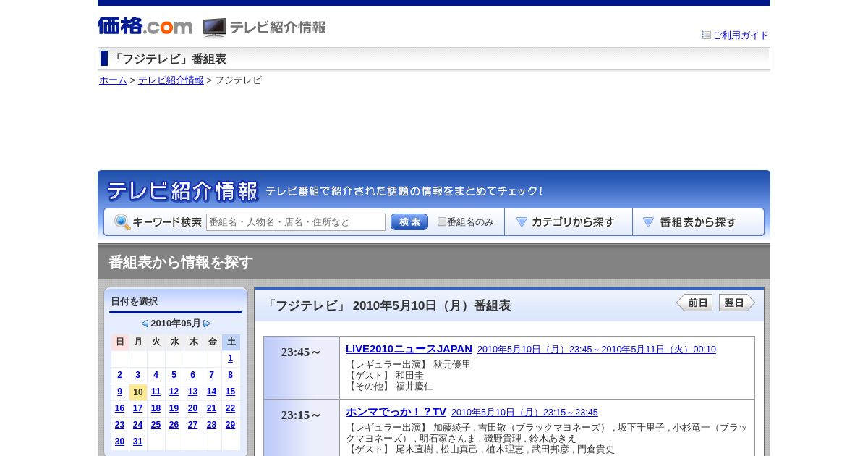Select May 28 in the calendar
The width and height of the screenshot is (868, 456).
pyautogui.click(x=211, y=425)
